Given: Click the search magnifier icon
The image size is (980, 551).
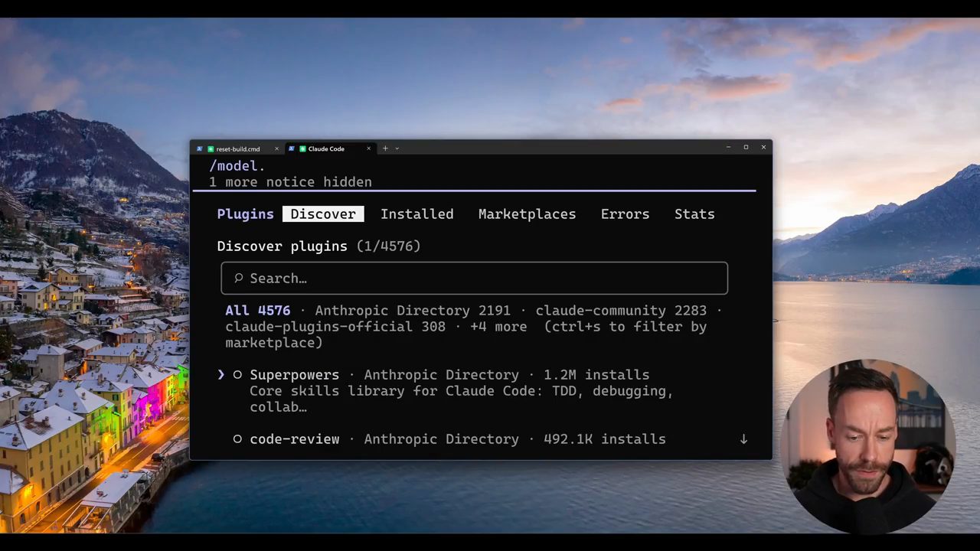Looking at the screenshot, I should click(238, 279).
